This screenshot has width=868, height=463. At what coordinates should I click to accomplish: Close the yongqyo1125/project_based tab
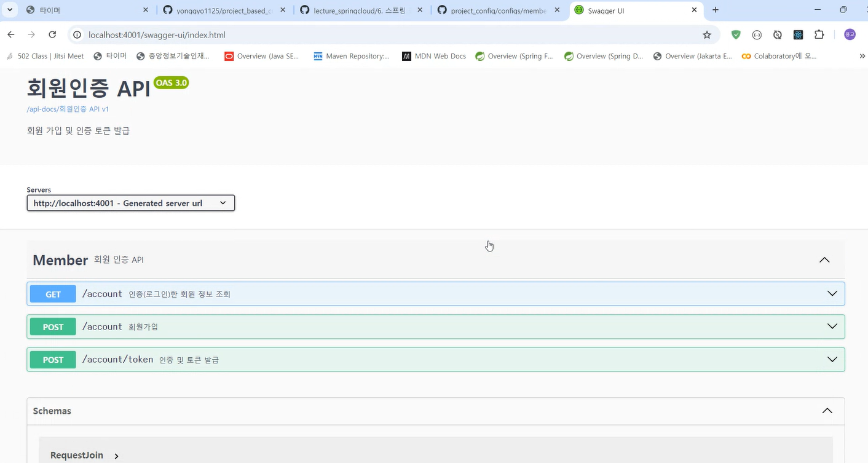click(283, 10)
